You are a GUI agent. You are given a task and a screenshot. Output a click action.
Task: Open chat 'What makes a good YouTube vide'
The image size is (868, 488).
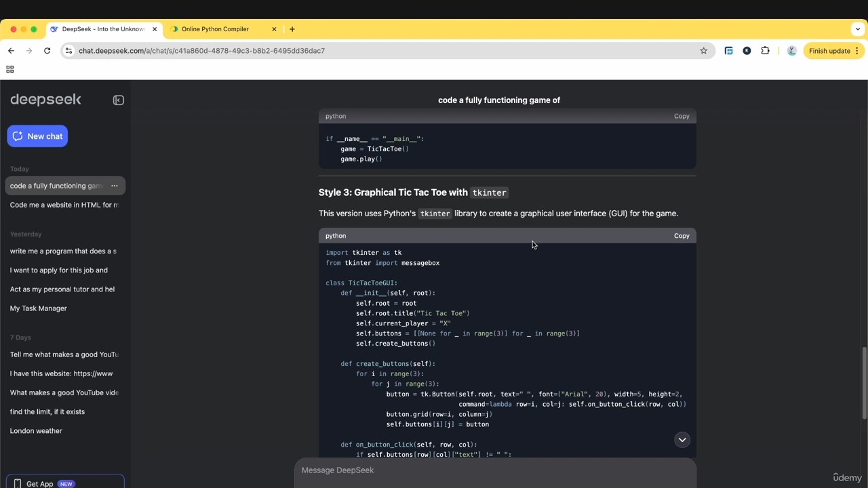64,392
